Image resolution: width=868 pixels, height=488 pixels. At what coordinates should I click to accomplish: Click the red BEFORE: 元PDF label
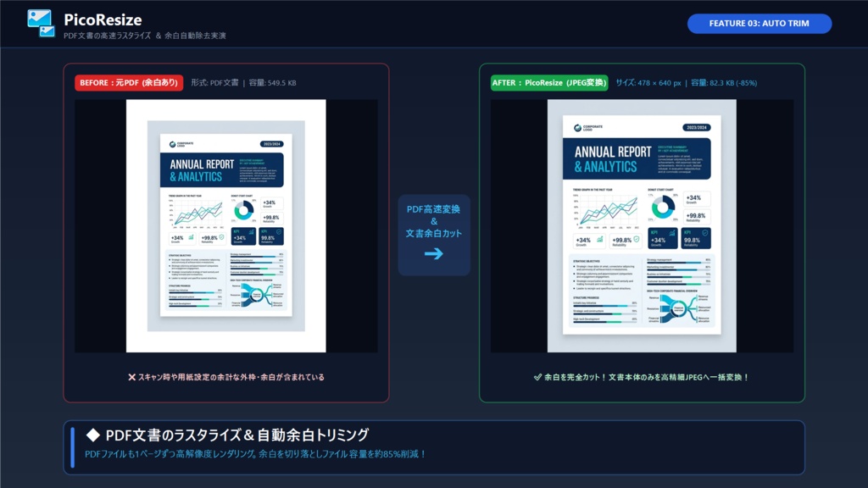[129, 82]
